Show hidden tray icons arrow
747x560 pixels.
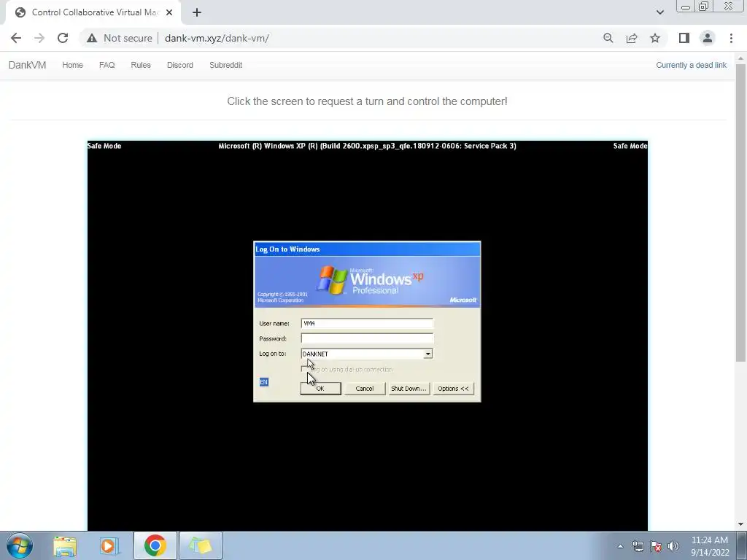click(x=620, y=546)
